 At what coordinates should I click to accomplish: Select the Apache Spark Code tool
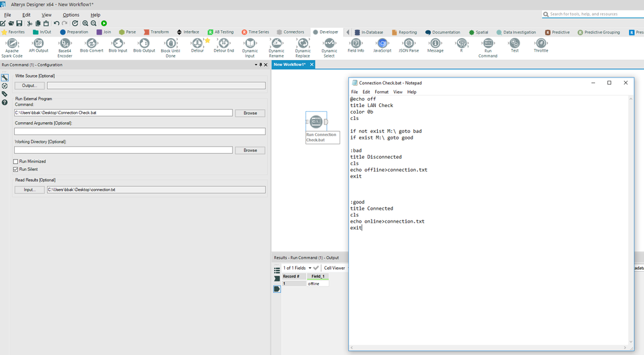12,48
